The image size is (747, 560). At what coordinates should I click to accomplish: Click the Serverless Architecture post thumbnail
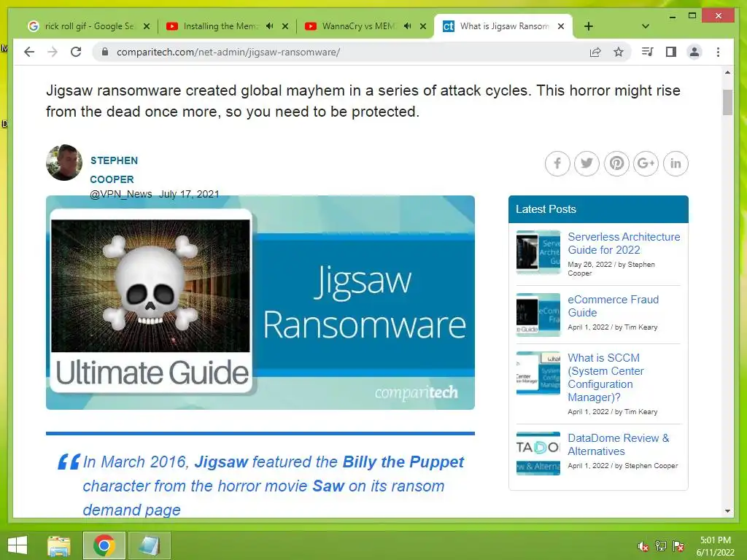point(538,252)
